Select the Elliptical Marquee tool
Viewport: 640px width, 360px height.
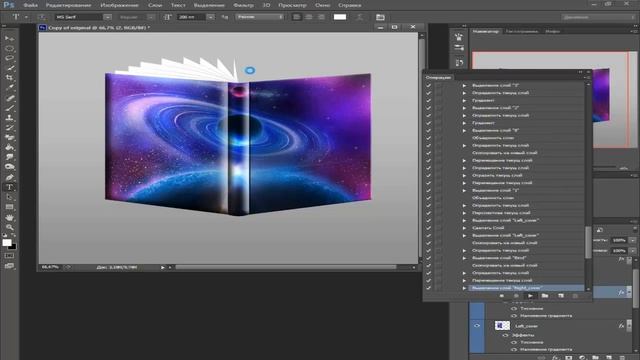[9, 49]
